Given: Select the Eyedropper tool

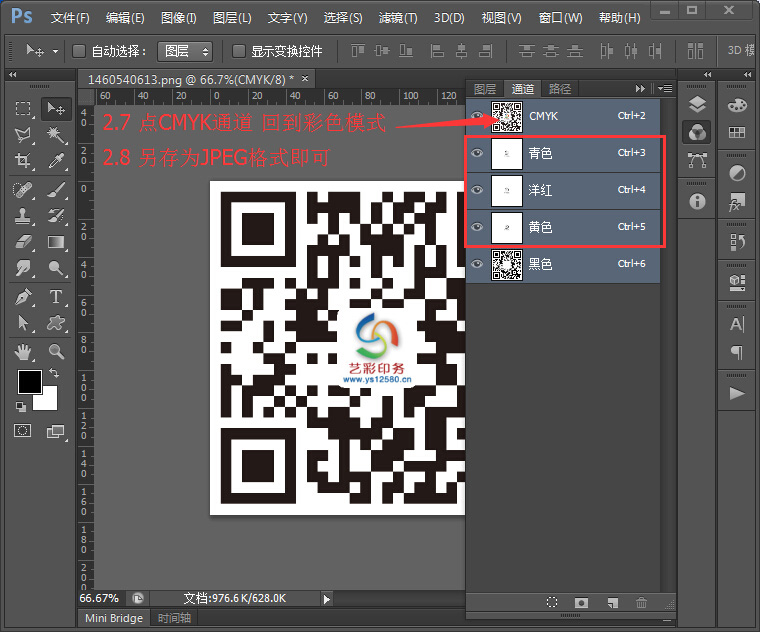Looking at the screenshot, I should point(56,161).
